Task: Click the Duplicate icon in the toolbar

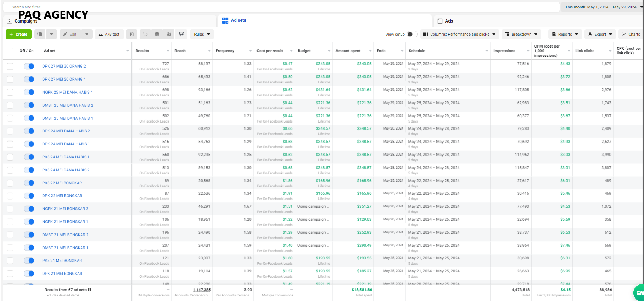Action: click(40, 34)
